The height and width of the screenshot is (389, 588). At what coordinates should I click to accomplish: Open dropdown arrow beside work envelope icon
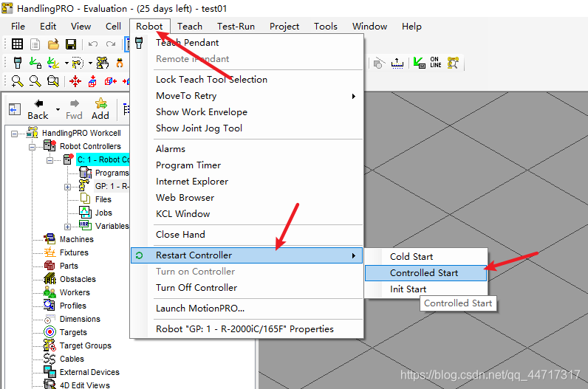(x=90, y=63)
